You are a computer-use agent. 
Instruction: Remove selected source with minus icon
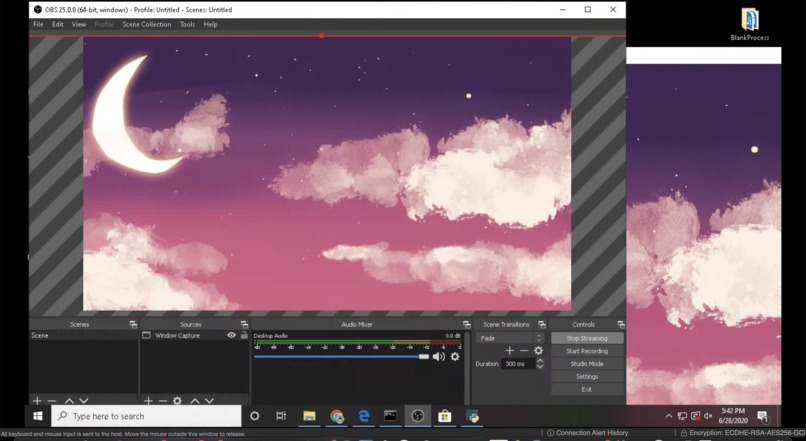click(x=163, y=400)
